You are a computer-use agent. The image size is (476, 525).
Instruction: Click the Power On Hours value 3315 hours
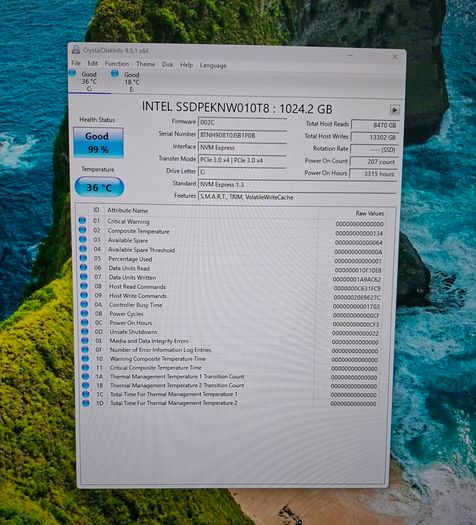pyautogui.click(x=373, y=174)
